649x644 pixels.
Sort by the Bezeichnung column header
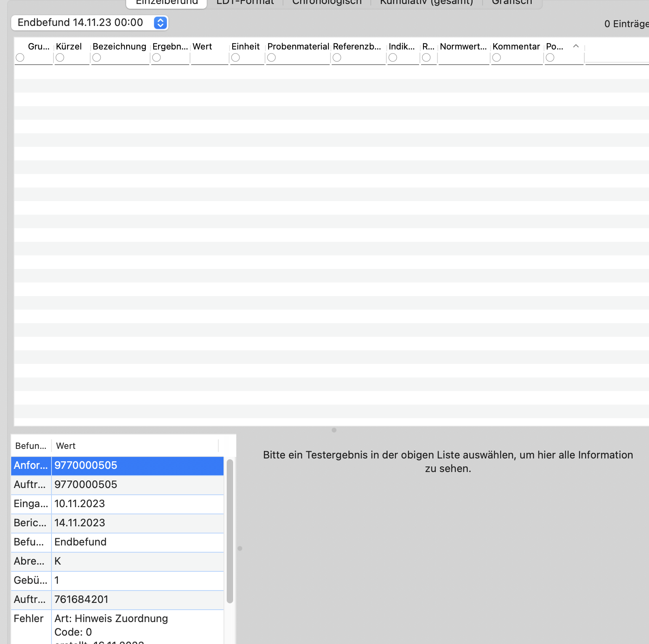pyautogui.click(x=119, y=46)
